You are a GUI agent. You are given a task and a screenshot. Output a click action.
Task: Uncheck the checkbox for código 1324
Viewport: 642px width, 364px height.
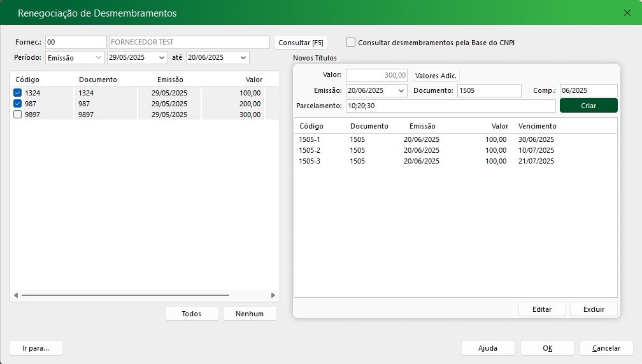pos(18,93)
